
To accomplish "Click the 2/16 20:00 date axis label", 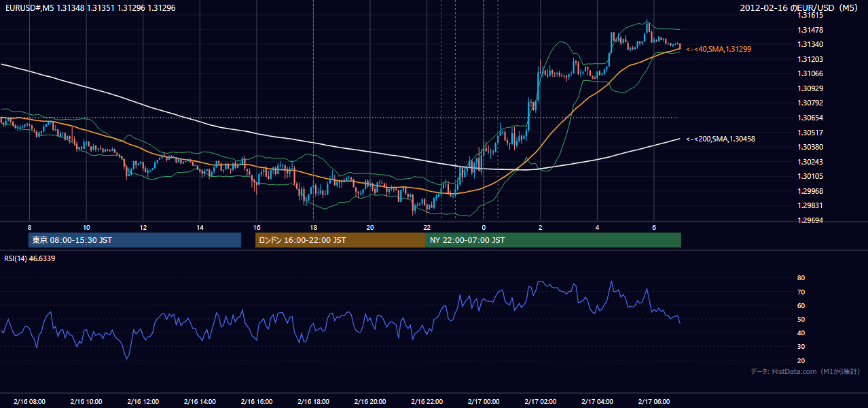I will click(x=370, y=401).
